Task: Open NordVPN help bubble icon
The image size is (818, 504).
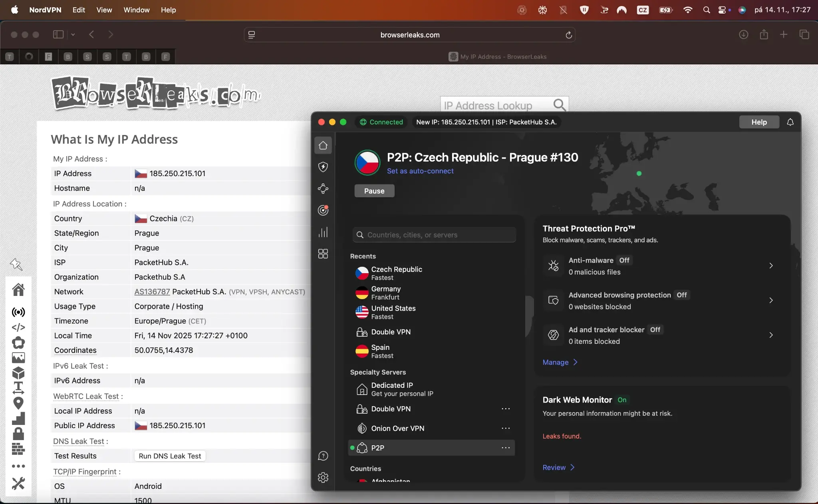Action: tap(323, 456)
